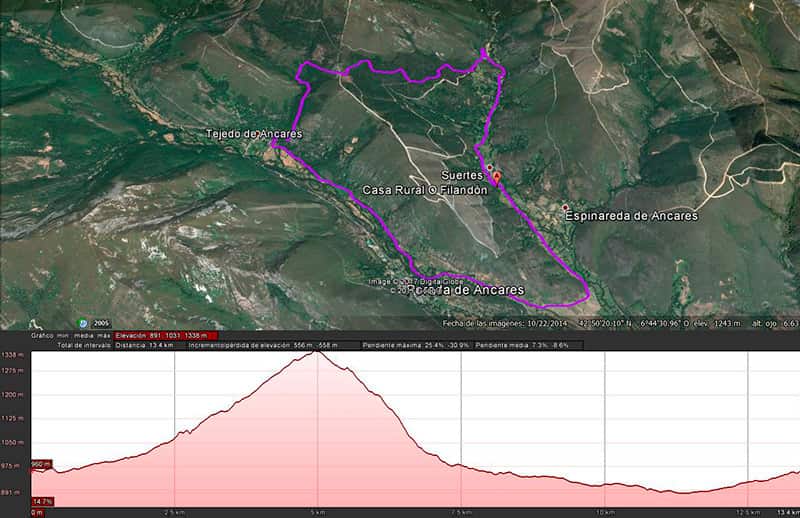Click the Pendiente media 7.3% value
The width and height of the screenshot is (800, 518).
pyautogui.click(x=521, y=346)
